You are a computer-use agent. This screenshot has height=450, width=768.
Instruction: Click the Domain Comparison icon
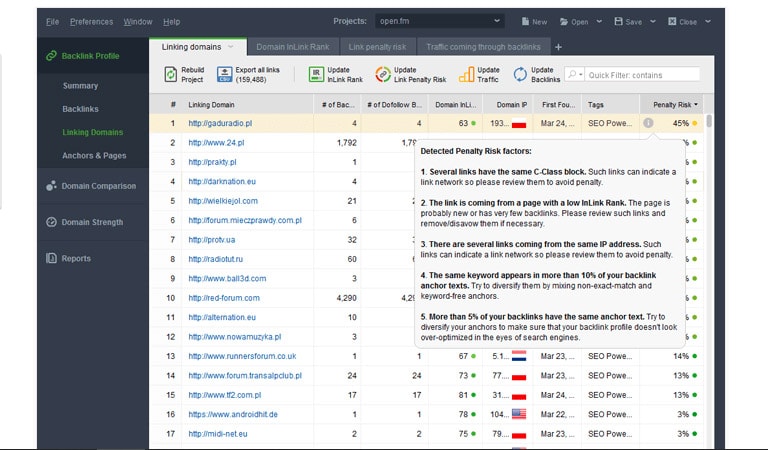51,186
